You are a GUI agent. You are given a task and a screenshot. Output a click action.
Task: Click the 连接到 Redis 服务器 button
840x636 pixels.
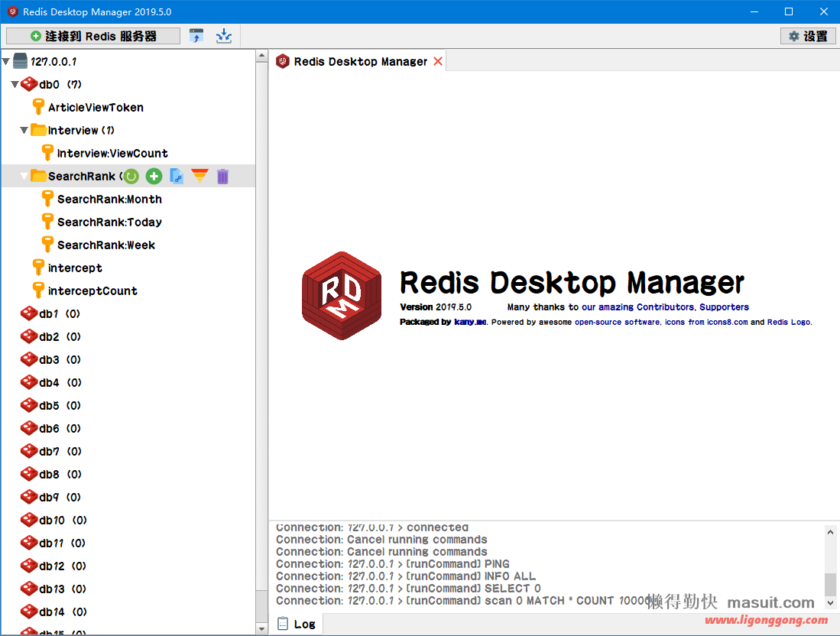point(93,36)
